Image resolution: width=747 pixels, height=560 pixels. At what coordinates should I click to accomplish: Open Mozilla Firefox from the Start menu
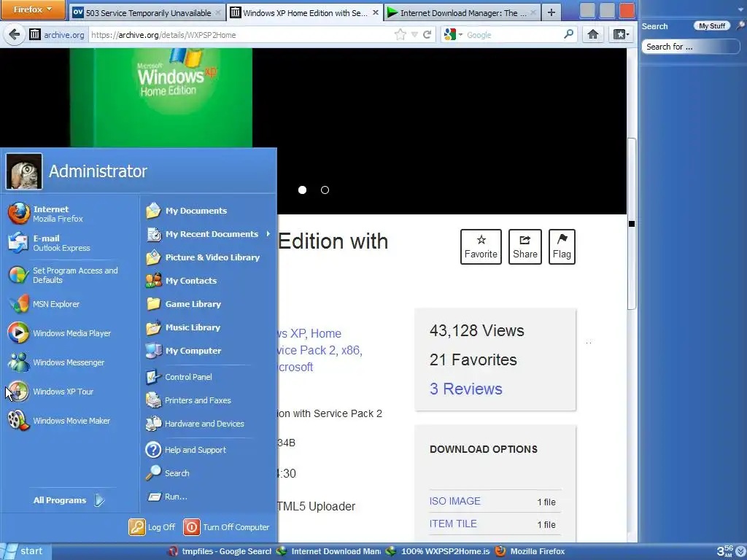pos(46,214)
